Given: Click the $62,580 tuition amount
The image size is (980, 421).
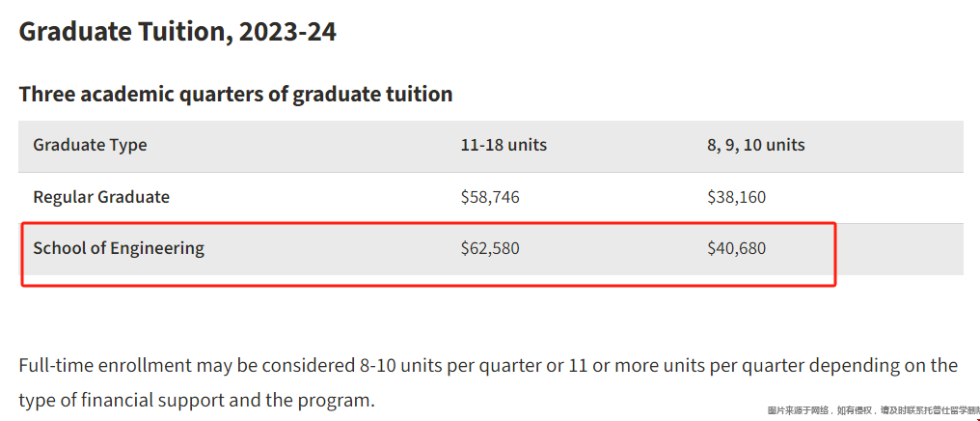Looking at the screenshot, I should tap(490, 249).
